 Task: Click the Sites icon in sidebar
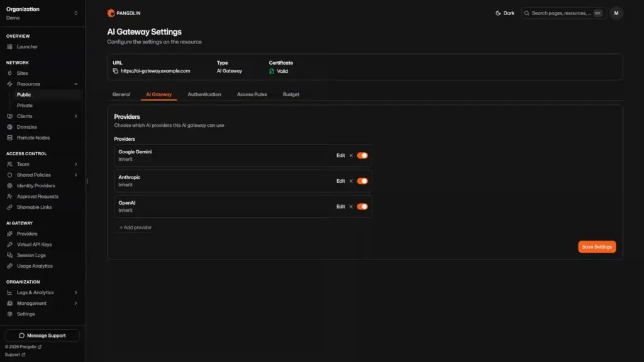pyautogui.click(x=10, y=73)
